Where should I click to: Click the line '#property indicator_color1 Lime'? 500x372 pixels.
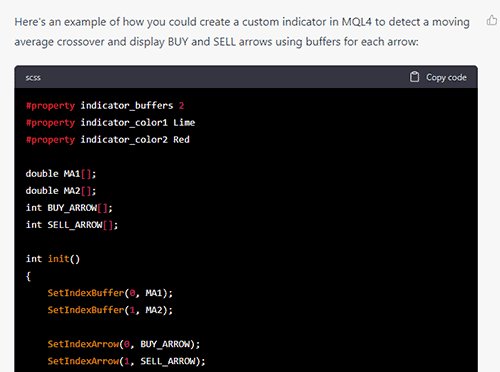point(110,123)
